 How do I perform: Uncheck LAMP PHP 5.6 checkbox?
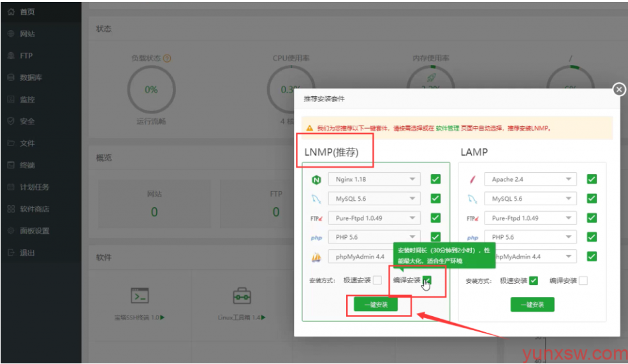[x=592, y=237]
